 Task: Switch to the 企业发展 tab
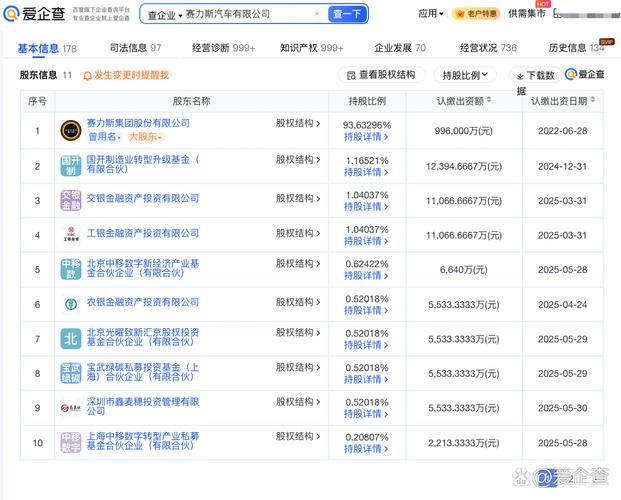pos(400,48)
